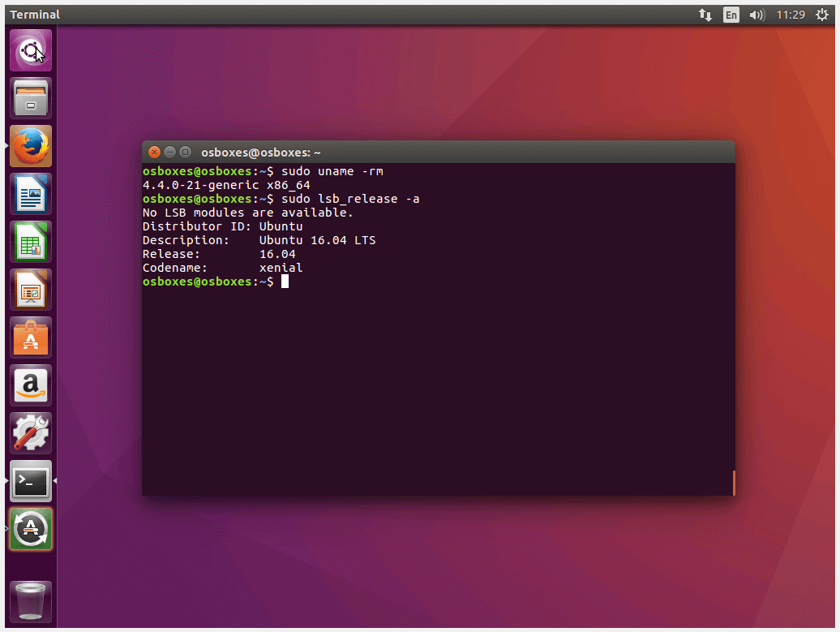Click the terminal cursor after the prompt
Viewport: 840px width, 632px height.
[285, 281]
